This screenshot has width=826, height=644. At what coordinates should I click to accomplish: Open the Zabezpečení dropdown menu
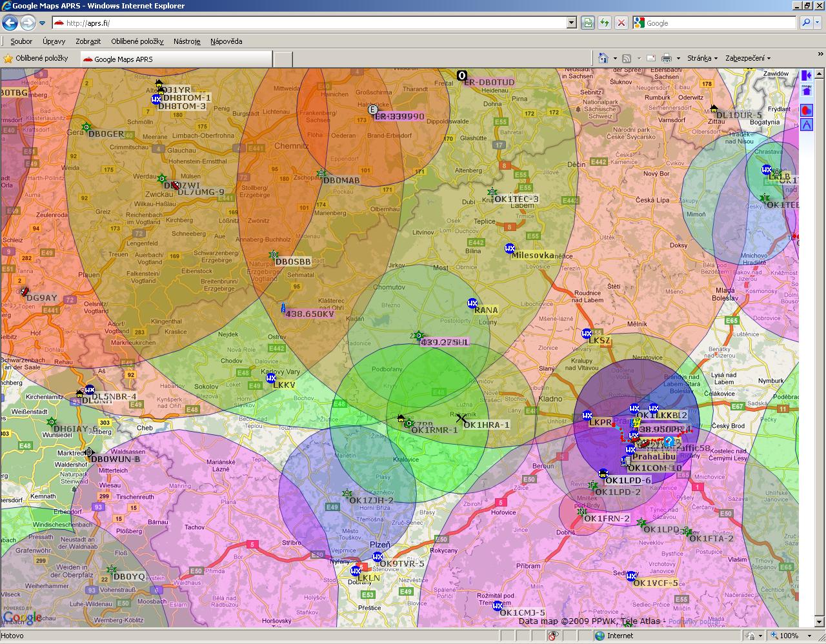click(748, 58)
